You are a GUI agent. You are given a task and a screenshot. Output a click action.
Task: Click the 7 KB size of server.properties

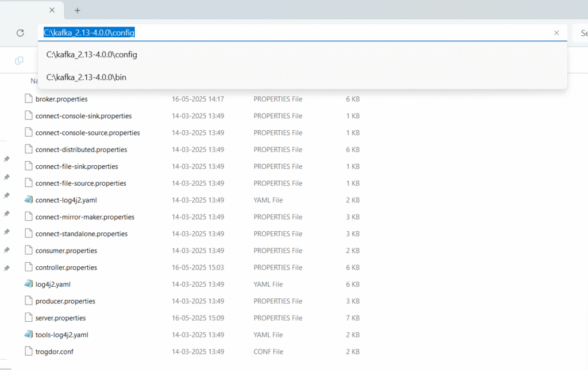tap(353, 318)
